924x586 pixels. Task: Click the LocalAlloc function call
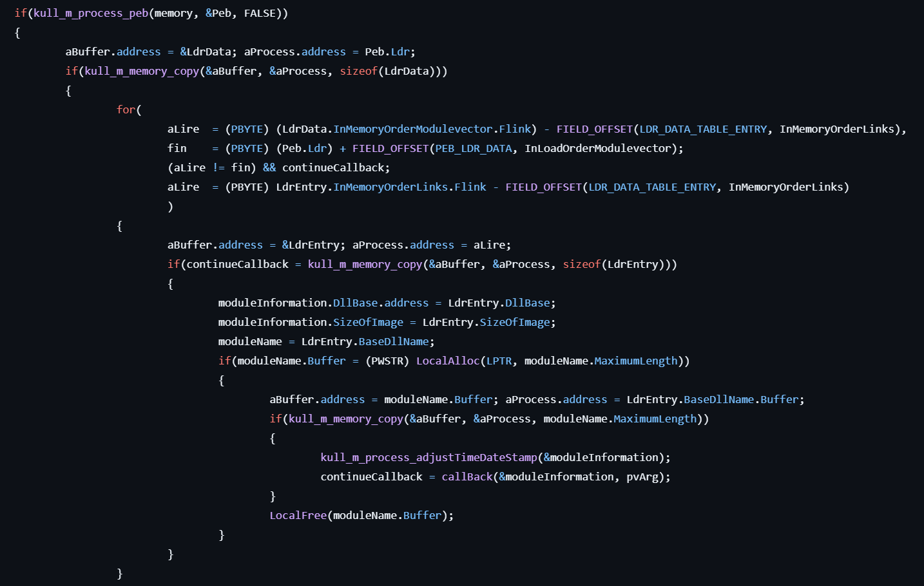(448, 361)
